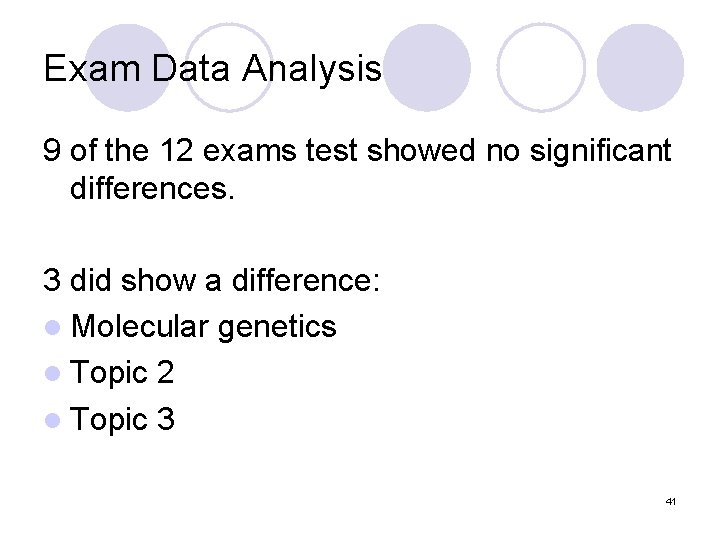Click the third filled lavender circle

[427, 67]
